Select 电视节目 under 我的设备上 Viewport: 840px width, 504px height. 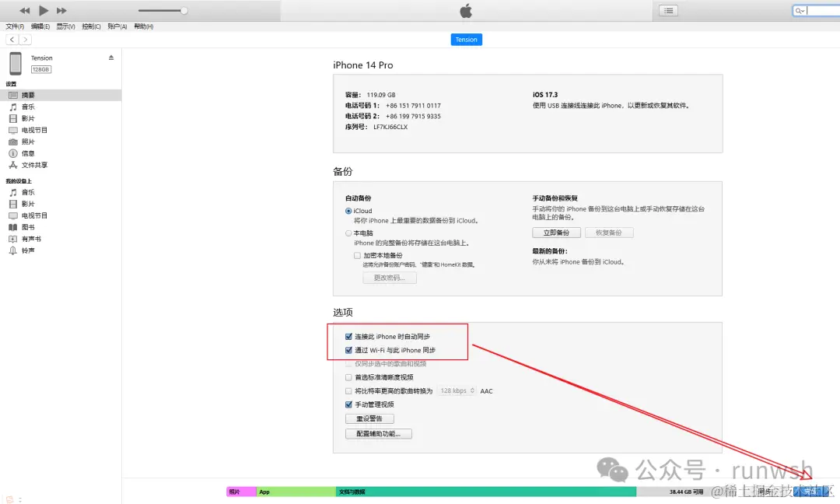click(x=61, y=215)
